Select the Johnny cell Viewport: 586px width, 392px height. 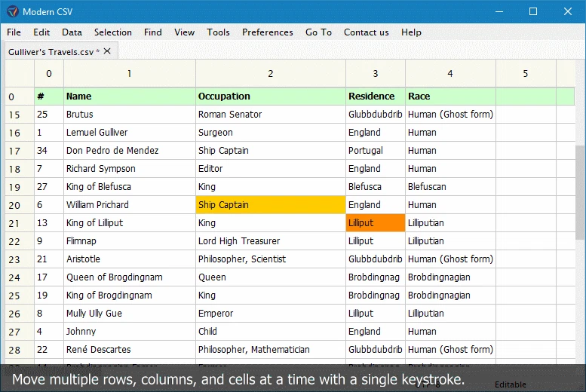tap(129, 332)
